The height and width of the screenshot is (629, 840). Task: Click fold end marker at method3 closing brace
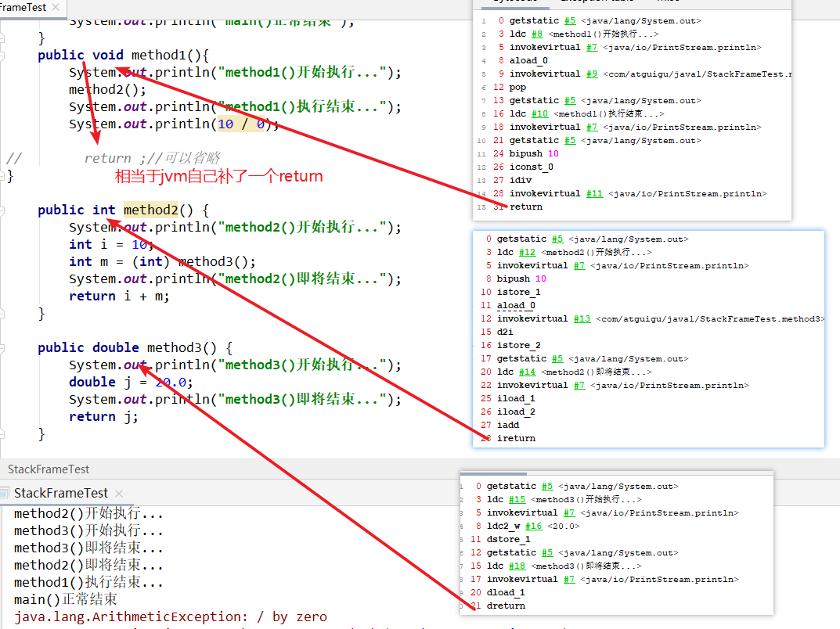[2, 434]
